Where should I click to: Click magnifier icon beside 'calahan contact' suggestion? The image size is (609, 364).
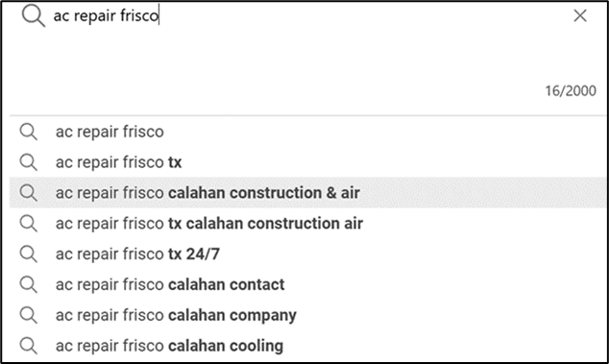coord(29,284)
